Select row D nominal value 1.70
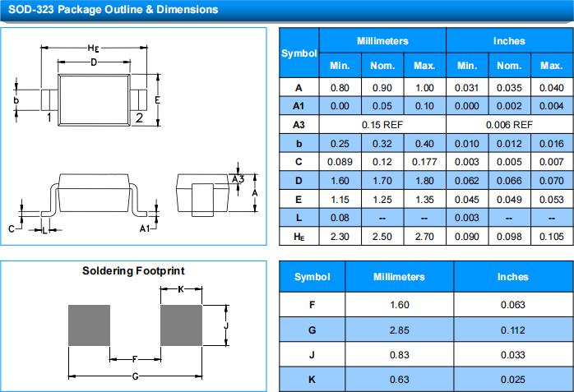The width and height of the screenshot is (574, 392). (382, 181)
